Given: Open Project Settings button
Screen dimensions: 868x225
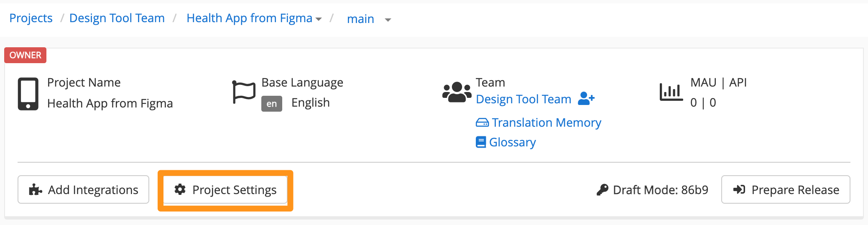Looking at the screenshot, I should point(225,190).
